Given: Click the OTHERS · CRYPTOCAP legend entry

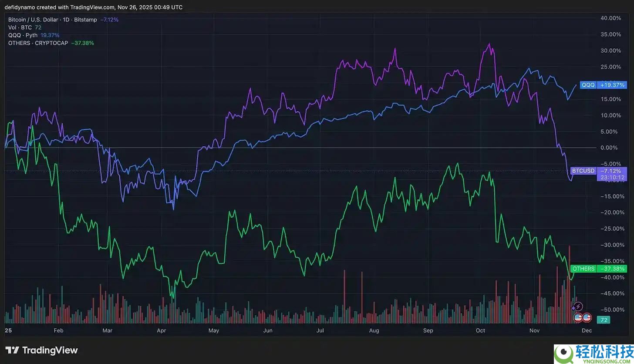Looking at the screenshot, I should [38, 43].
